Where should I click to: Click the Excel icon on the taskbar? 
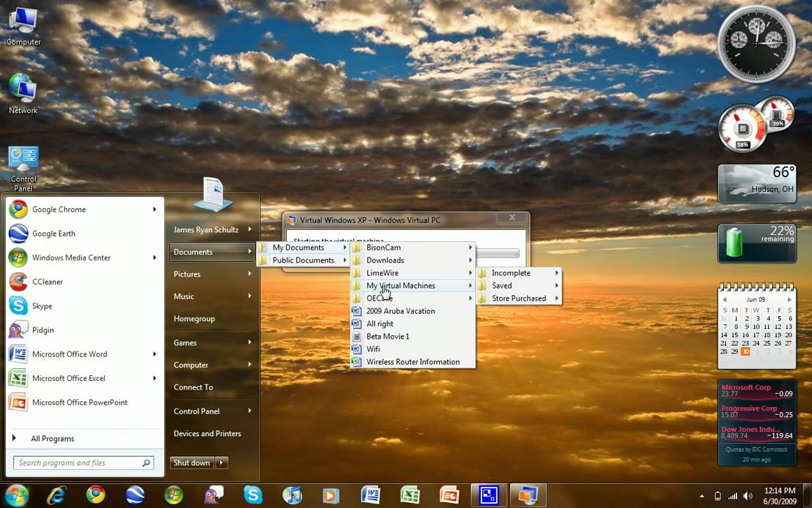point(410,495)
